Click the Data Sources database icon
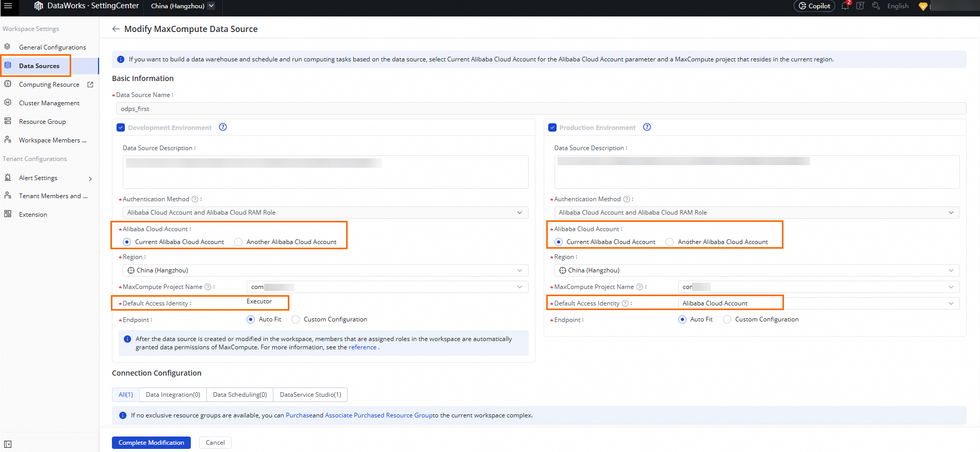Screen dimensions: 980x452 coord(8,66)
